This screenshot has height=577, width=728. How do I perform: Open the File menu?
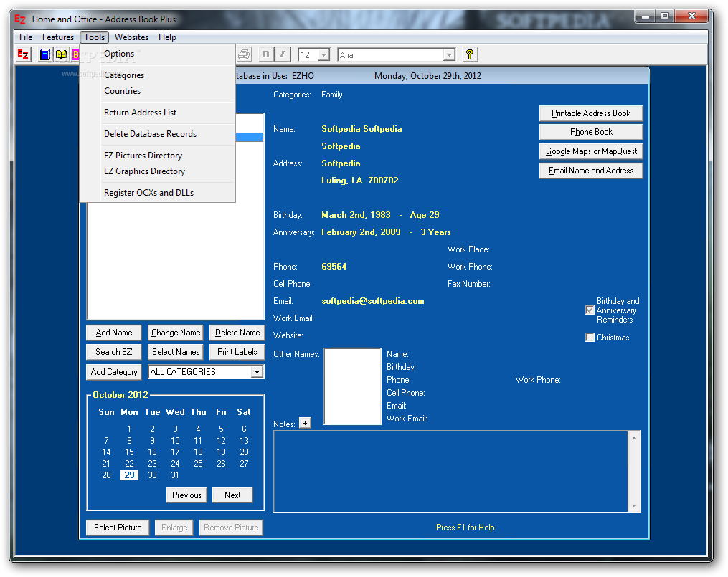pos(26,37)
